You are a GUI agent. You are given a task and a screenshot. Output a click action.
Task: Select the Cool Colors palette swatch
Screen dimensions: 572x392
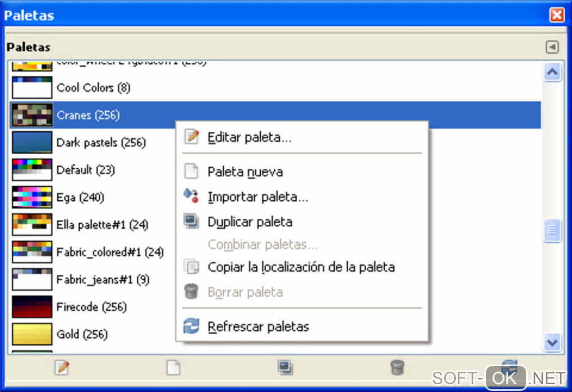[x=32, y=88]
